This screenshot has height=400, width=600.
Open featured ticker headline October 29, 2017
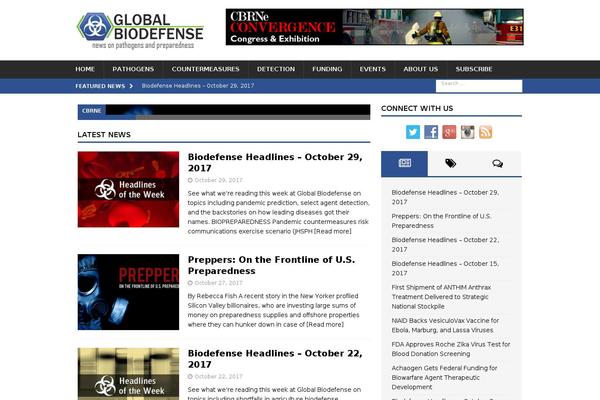point(198,86)
